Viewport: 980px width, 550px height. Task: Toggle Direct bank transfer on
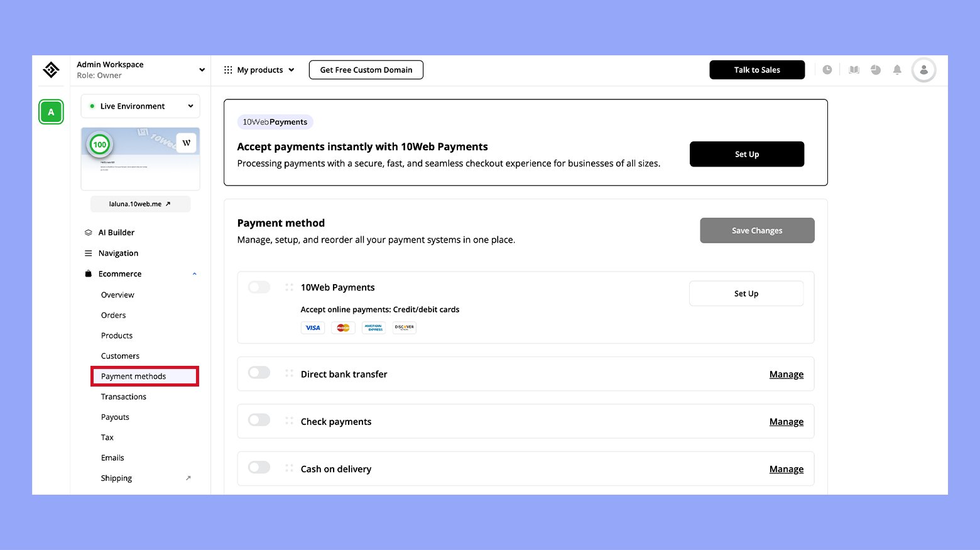pyautogui.click(x=259, y=373)
